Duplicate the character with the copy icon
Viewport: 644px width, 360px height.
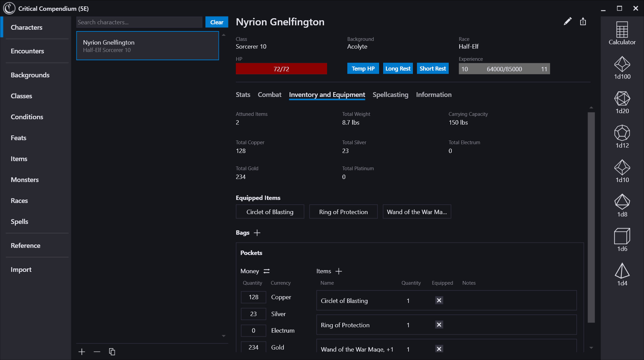112,352
